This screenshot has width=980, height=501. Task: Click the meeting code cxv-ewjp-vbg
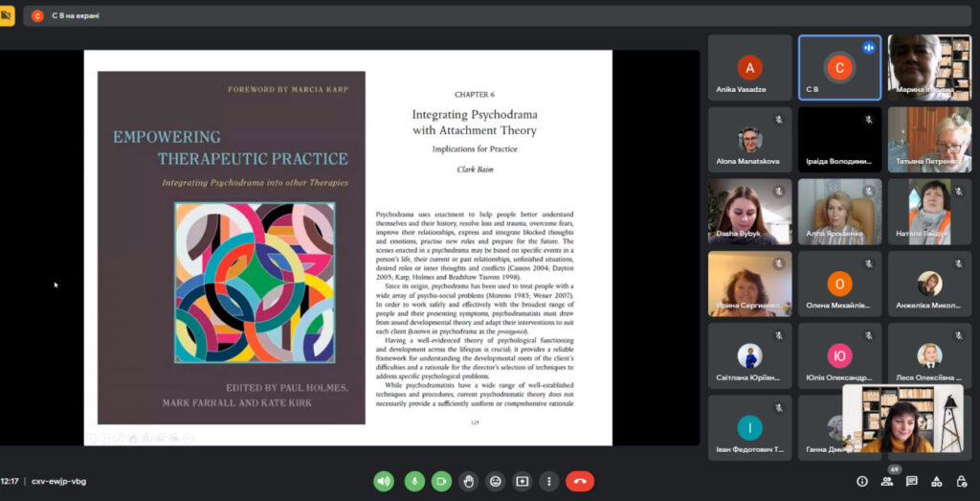[58, 481]
